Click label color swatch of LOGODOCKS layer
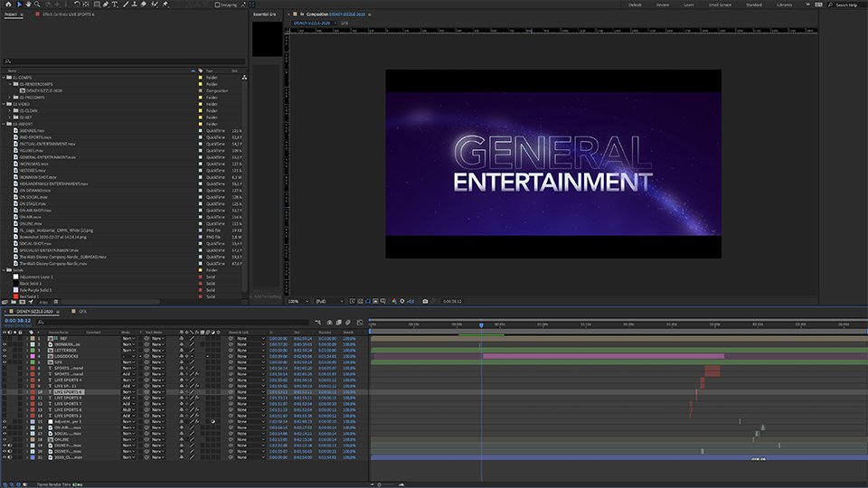Screen dimensions: 868x488 (33, 356)
